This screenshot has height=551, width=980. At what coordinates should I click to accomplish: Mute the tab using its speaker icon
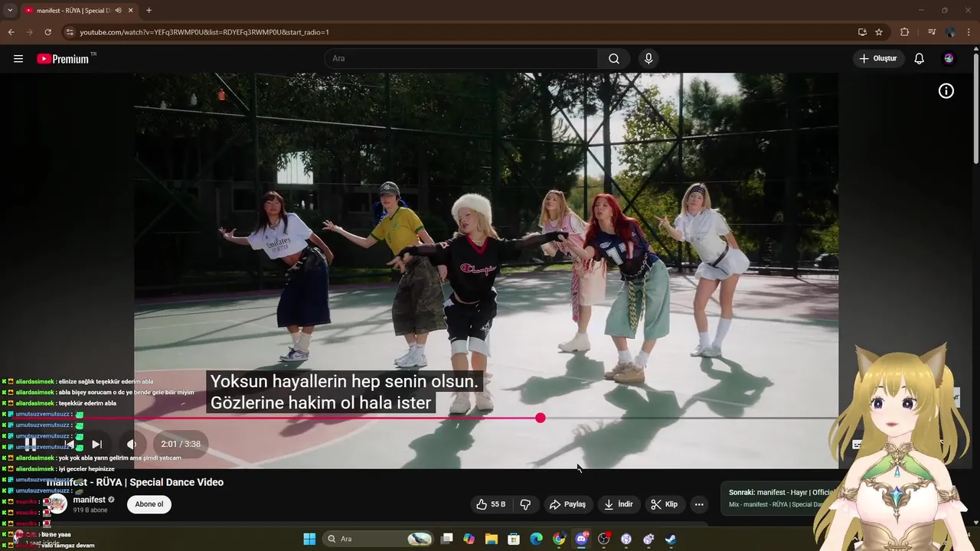click(x=118, y=10)
